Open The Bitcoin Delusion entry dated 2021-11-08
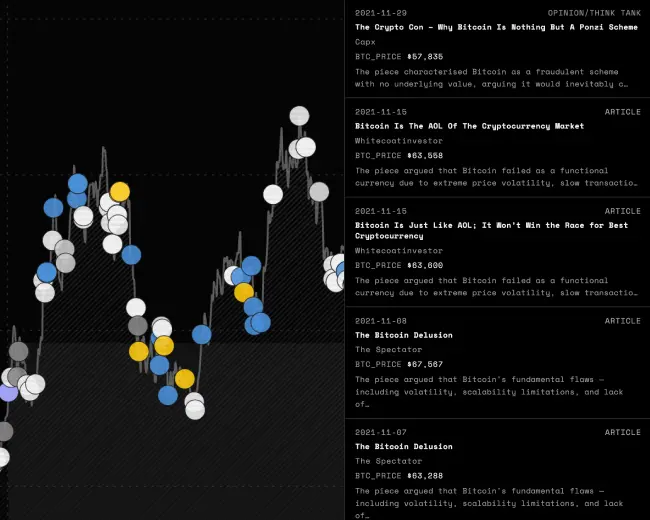Screen dimensions: 650x520 click(403, 335)
